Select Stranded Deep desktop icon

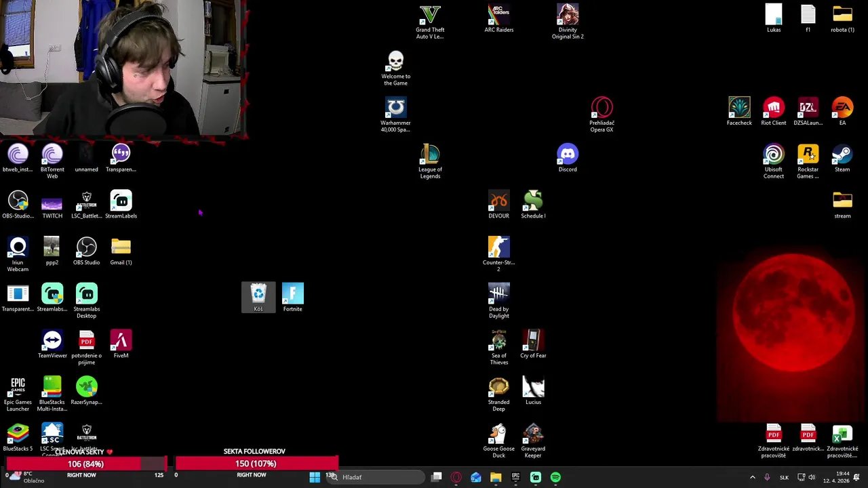(498, 394)
